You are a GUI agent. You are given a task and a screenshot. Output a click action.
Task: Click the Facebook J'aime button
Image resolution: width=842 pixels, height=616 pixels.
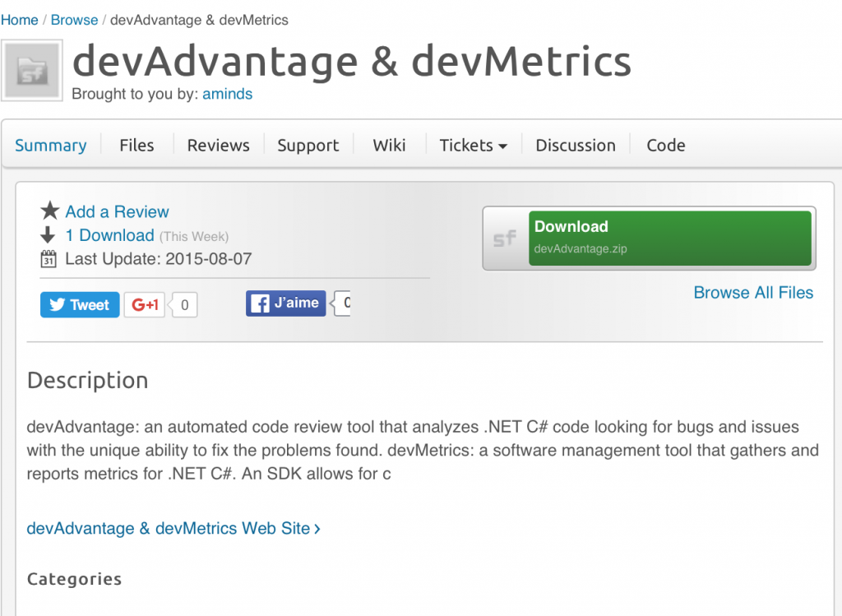click(285, 303)
